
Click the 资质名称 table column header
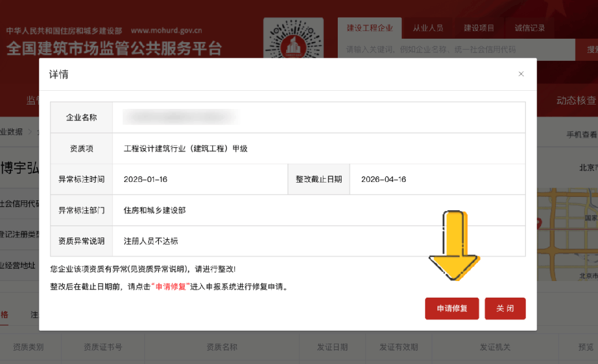point(221,347)
